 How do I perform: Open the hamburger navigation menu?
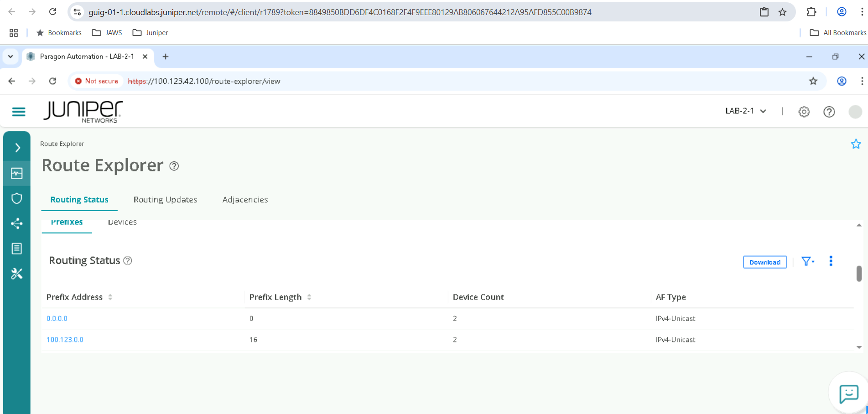click(x=19, y=112)
